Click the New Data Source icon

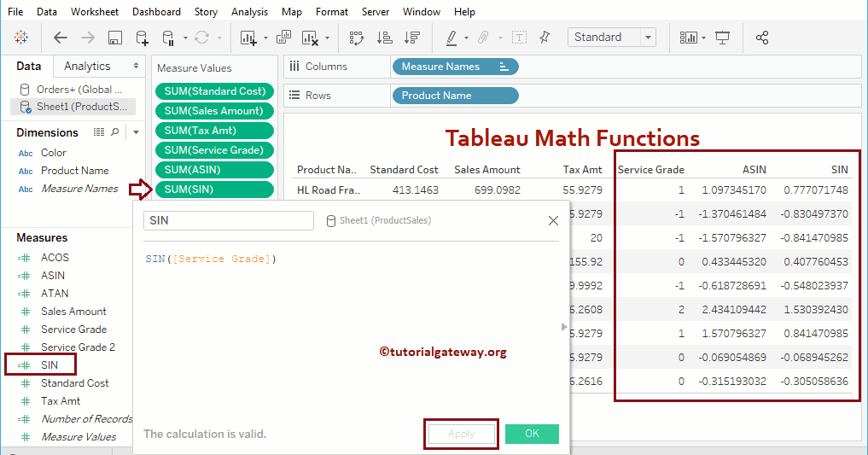pyautogui.click(x=142, y=38)
